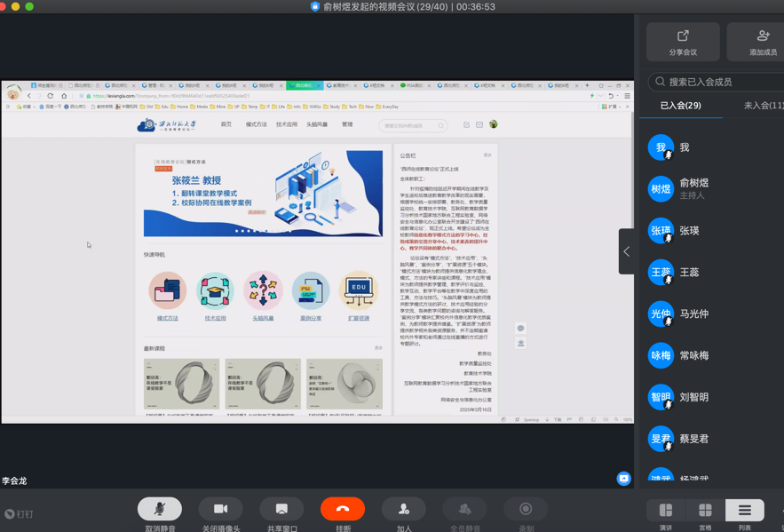Click 首页 in the website navigation
784x532 pixels.
226,124
